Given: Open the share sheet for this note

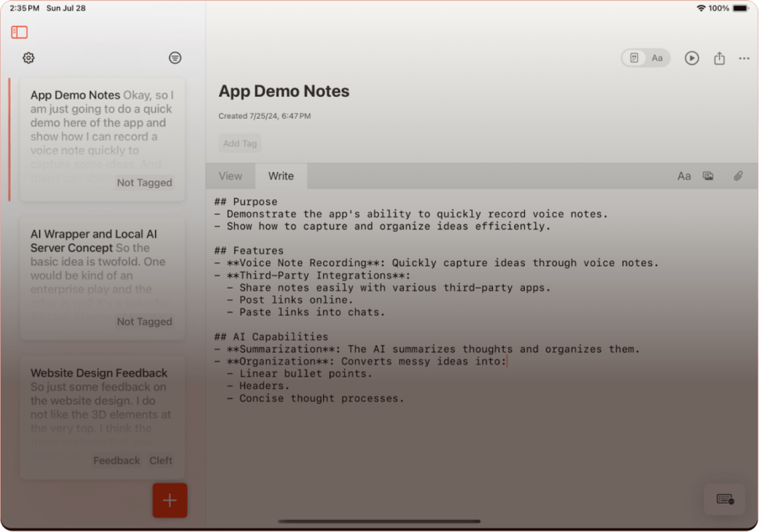Looking at the screenshot, I should (x=719, y=58).
